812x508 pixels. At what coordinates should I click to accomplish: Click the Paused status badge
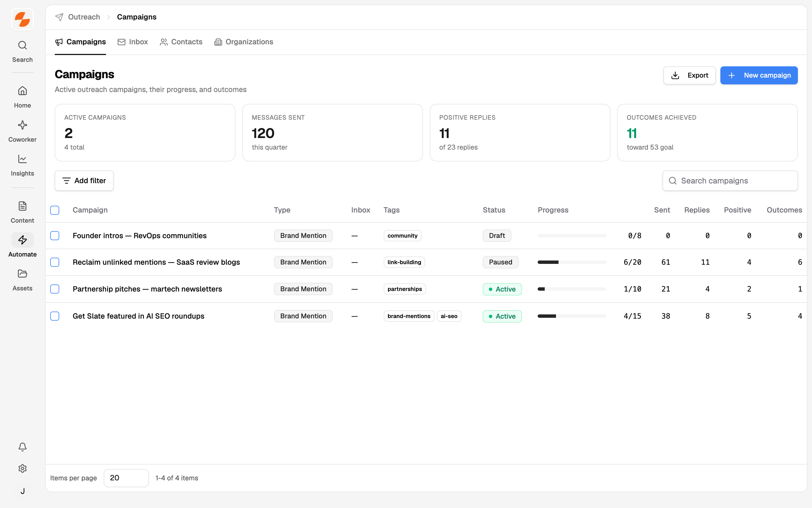point(501,262)
